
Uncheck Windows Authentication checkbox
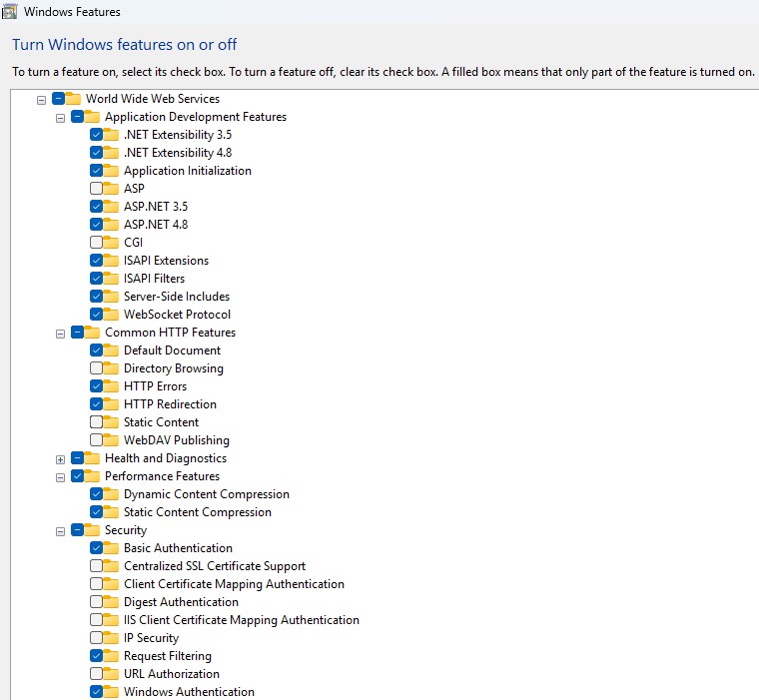pos(96,691)
